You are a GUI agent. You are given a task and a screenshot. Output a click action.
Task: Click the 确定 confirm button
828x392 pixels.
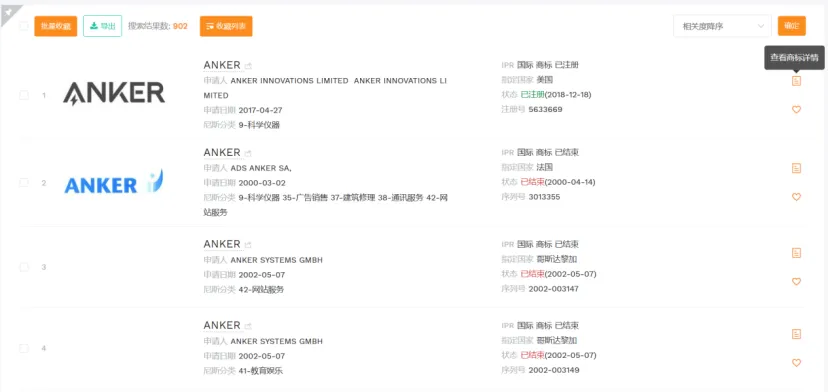(x=792, y=26)
